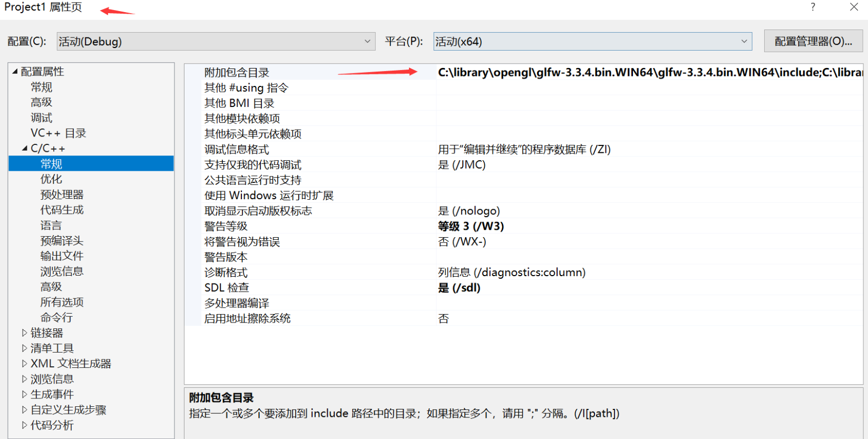
Task: Select the 命令行 tree item
Action: click(x=56, y=317)
